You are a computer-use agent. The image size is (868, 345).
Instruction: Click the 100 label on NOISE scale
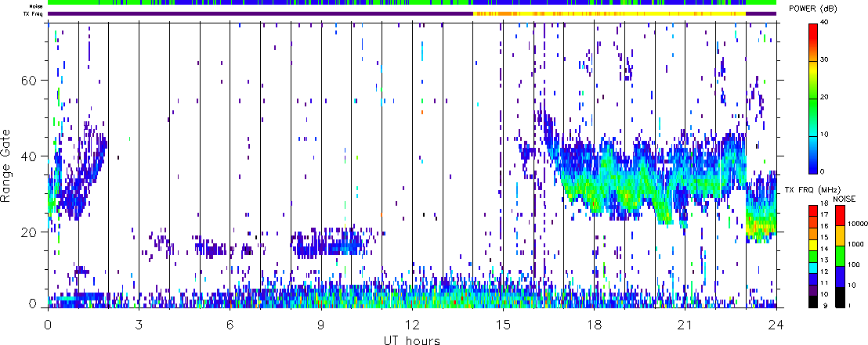pos(852,265)
